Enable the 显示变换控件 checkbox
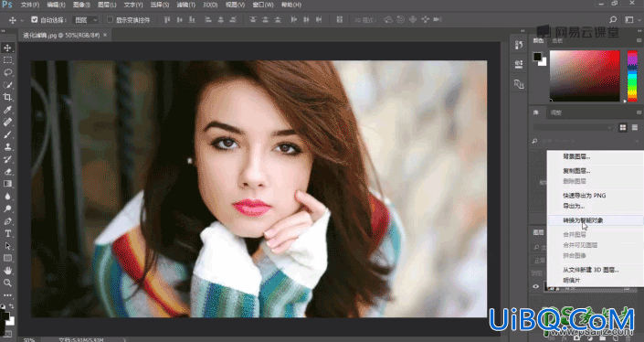Viewport: 644px width, 342px height. click(x=110, y=19)
